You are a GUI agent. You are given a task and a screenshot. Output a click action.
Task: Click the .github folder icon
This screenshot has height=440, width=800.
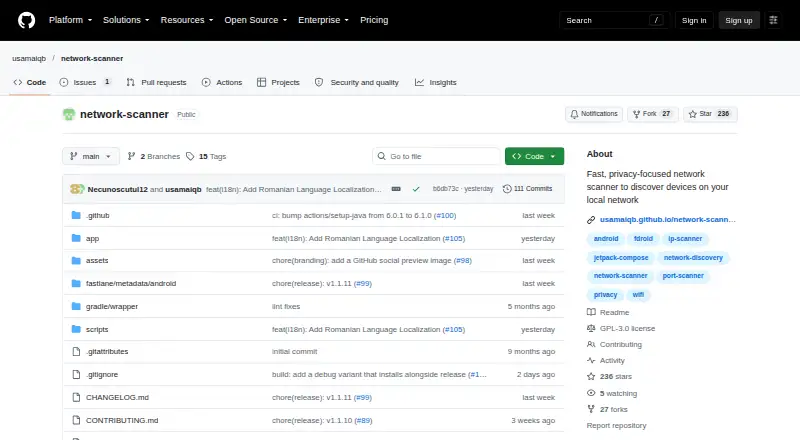pyautogui.click(x=76, y=215)
